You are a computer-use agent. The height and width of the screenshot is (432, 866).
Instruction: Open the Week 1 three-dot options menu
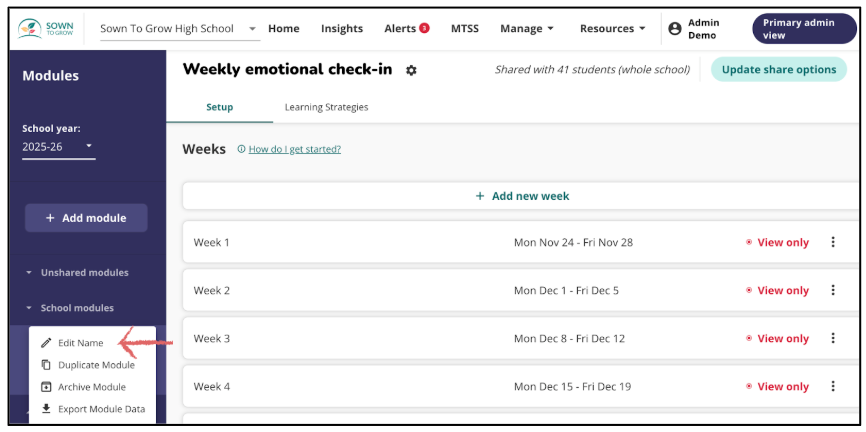tap(833, 242)
